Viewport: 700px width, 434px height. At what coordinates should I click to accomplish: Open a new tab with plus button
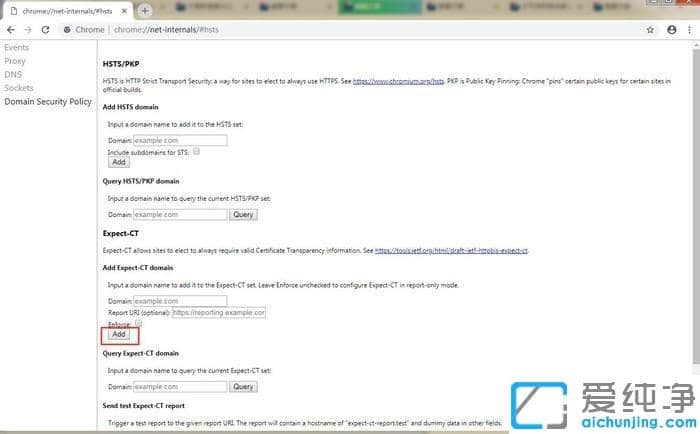click(145, 10)
